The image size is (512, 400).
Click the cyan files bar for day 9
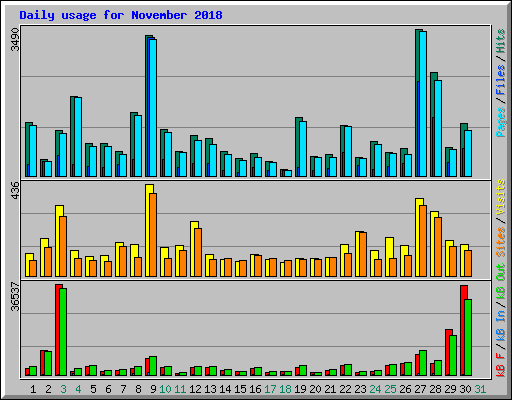point(153,108)
